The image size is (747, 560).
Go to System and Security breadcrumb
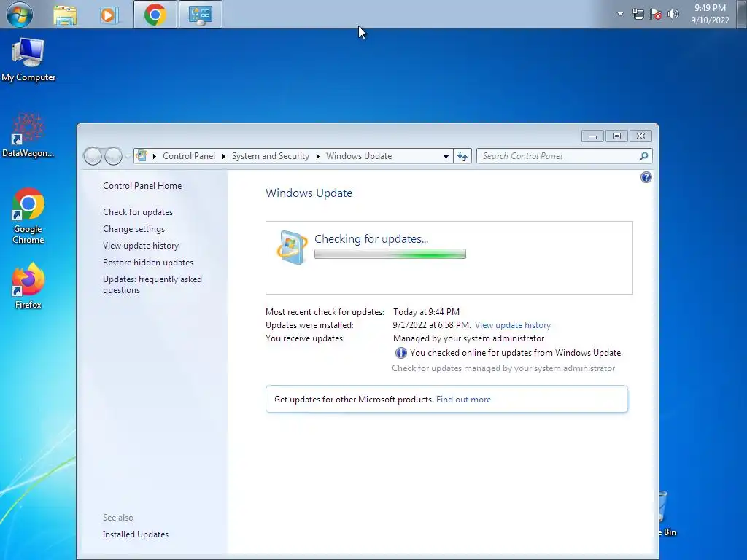[x=270, y=156]
